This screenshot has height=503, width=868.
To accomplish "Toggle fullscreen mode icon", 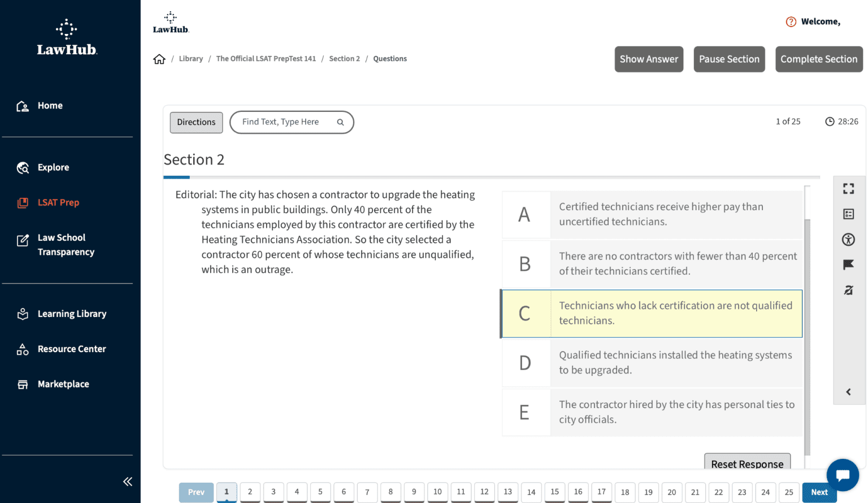I will [x=848, y=188].
